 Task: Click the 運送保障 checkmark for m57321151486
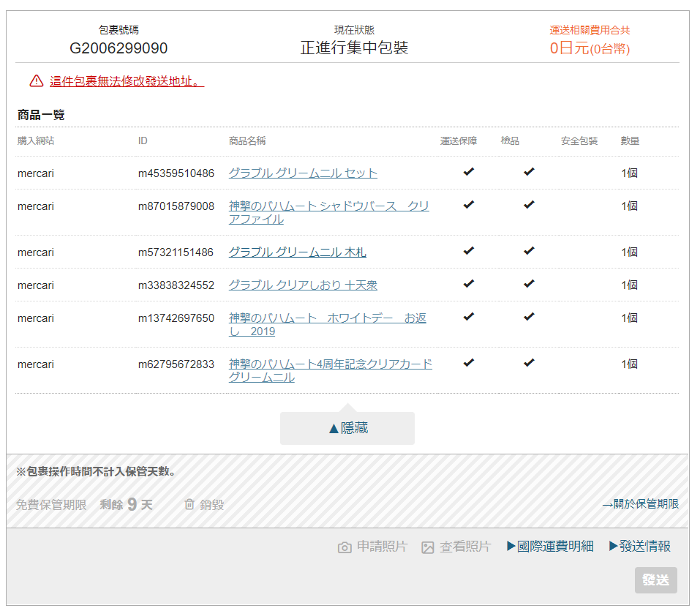[468, 250]
